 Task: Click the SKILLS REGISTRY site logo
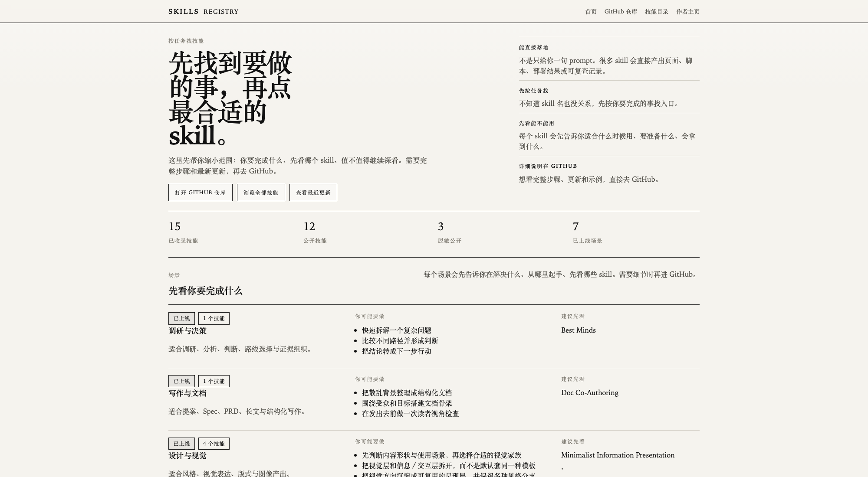click(x=204, y=12)
